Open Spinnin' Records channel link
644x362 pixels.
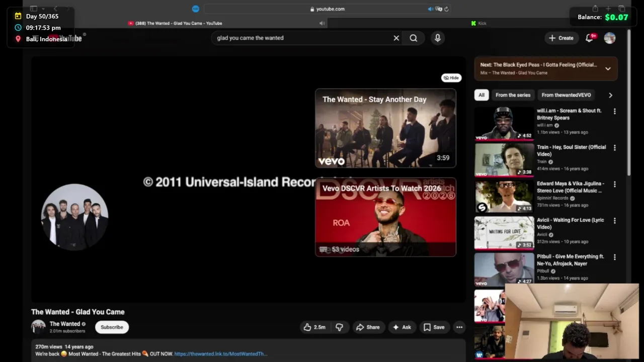coord(553,198)
